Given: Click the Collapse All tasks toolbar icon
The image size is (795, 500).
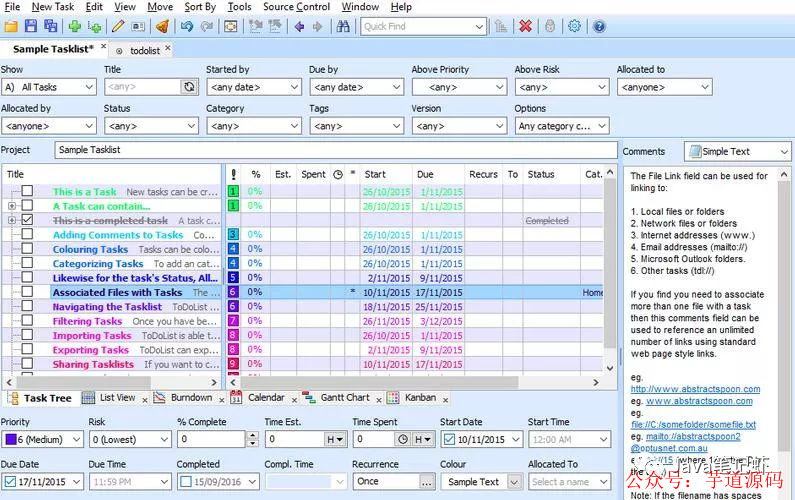Looking at the screenshot, I should click(x=275, y=26).
